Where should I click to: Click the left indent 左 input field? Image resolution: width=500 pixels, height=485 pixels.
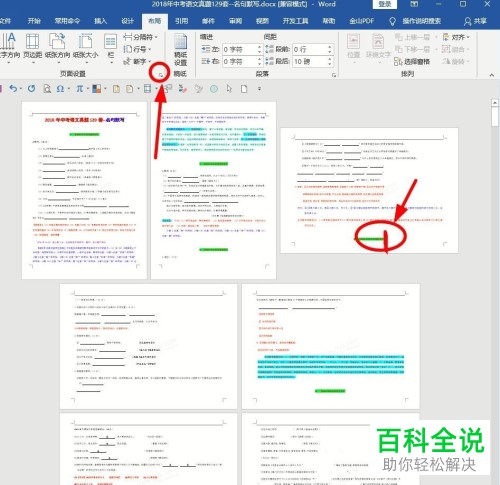pos(242,49)
